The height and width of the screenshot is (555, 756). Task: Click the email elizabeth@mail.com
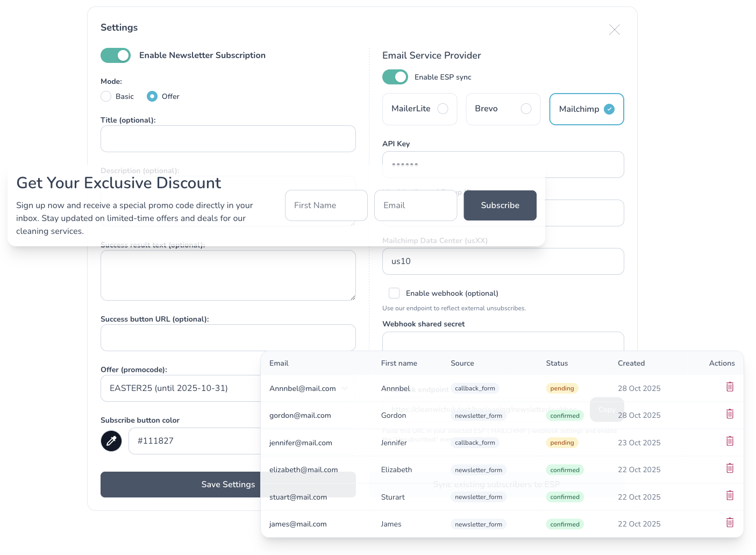303,470
